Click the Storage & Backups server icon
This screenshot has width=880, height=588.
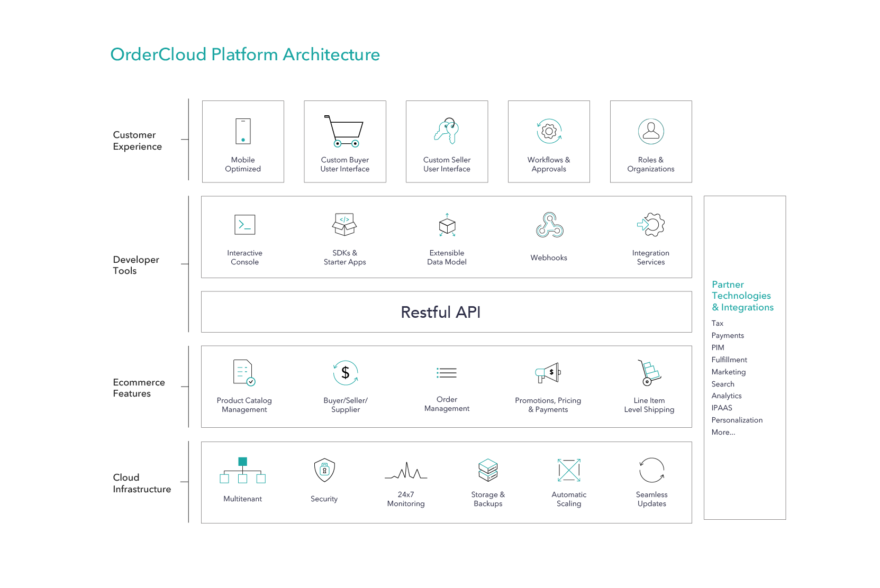[488, 470]
